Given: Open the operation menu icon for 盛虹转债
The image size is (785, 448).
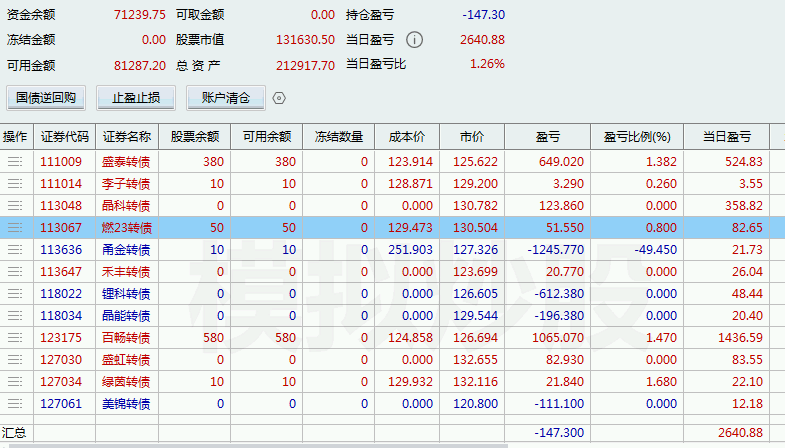Looking at the screenshot, I should click(x=15, y=360).
